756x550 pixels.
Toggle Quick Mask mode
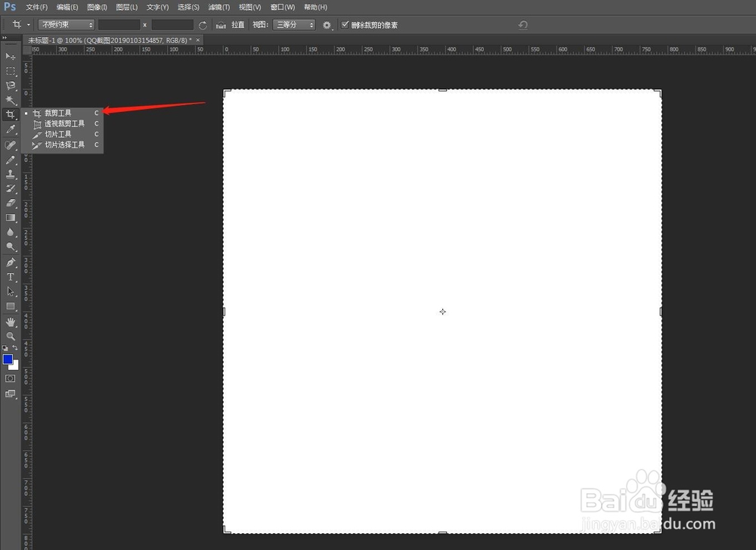(x=11, y=378)
